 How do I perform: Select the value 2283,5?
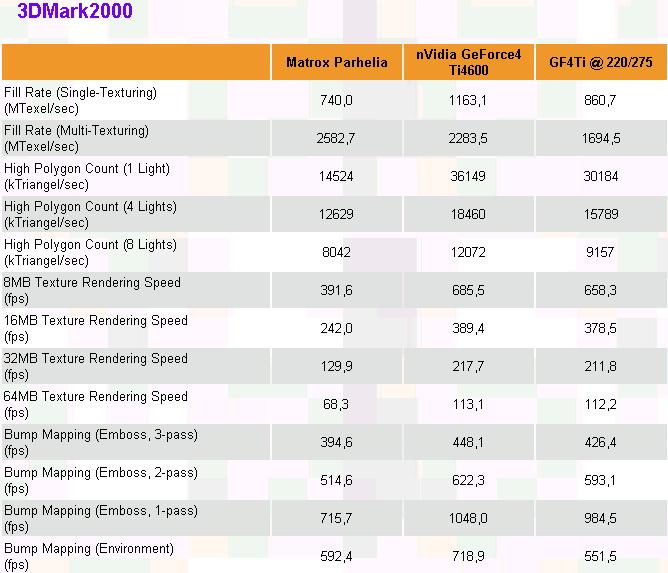(x=468, y=138)
